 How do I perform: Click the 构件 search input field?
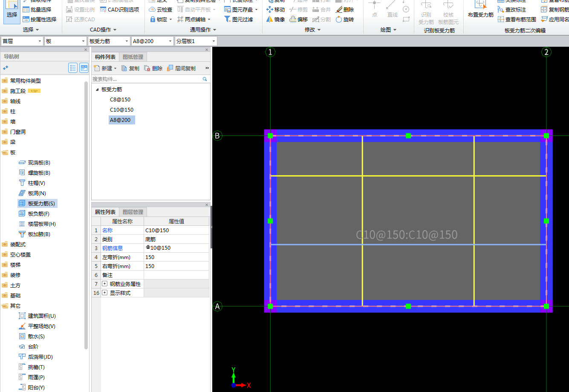147,79
